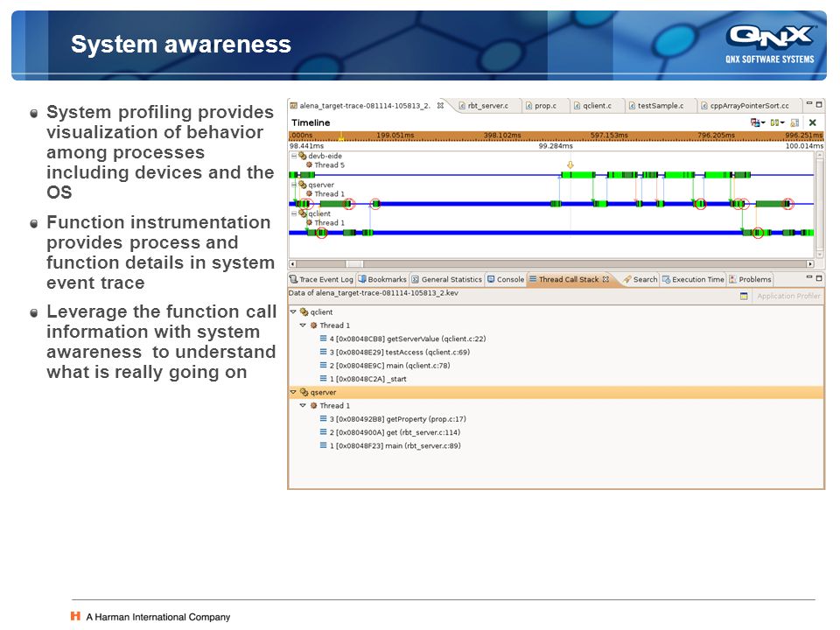Select devb-eide Thread 5 in the timeline

pos(325,165)
